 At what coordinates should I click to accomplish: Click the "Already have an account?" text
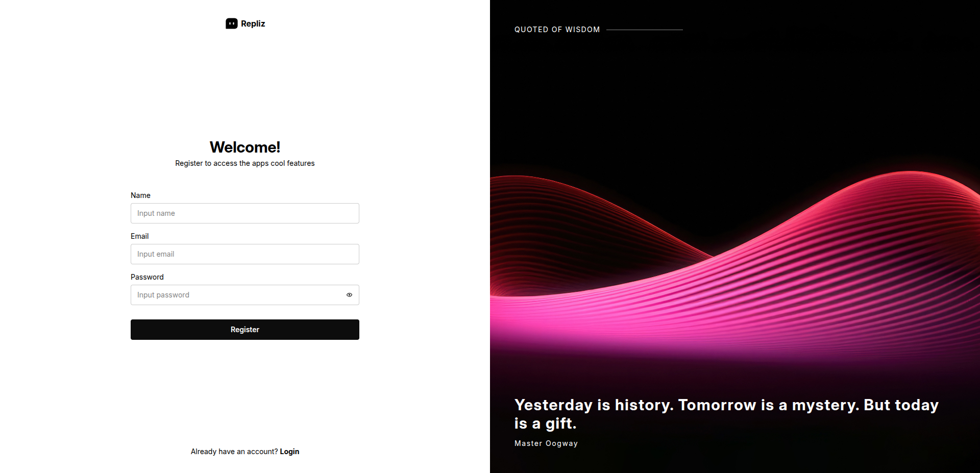click(234, 452)
